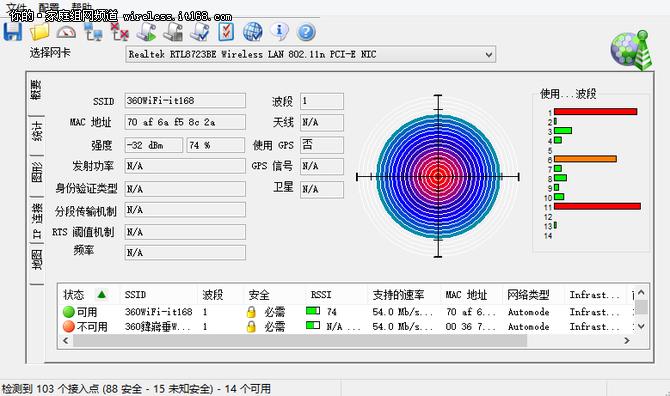
Task: Click red channel 11 usage bar
Action: [x=597, y=206]
